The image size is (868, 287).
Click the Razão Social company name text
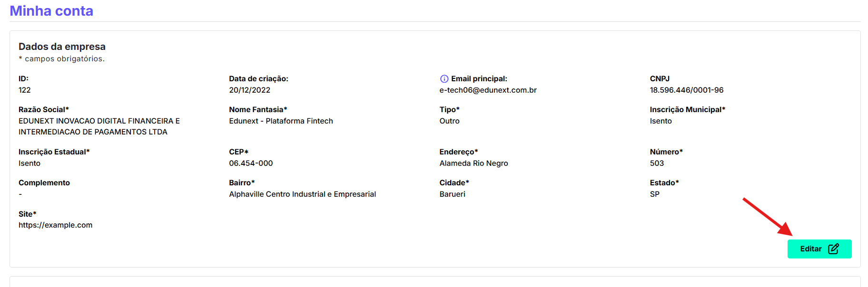click(x=99, y=126)
